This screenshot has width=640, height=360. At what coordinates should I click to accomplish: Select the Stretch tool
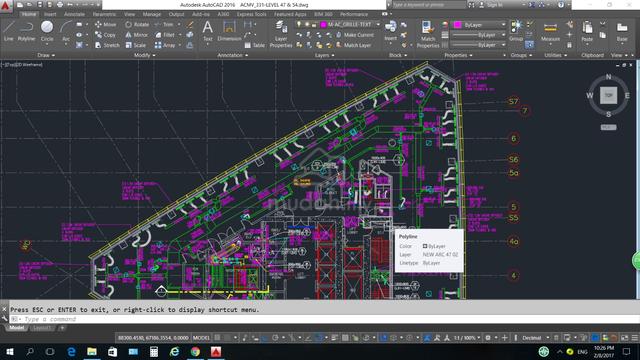click(x=107, y=45)
